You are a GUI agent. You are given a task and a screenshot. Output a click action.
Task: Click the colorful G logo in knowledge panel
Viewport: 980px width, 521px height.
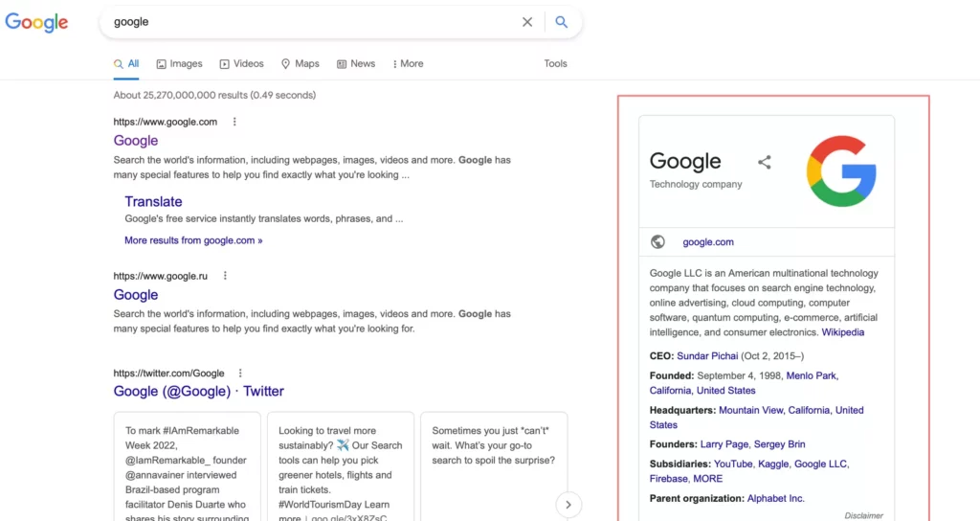[x=841, y=171]
